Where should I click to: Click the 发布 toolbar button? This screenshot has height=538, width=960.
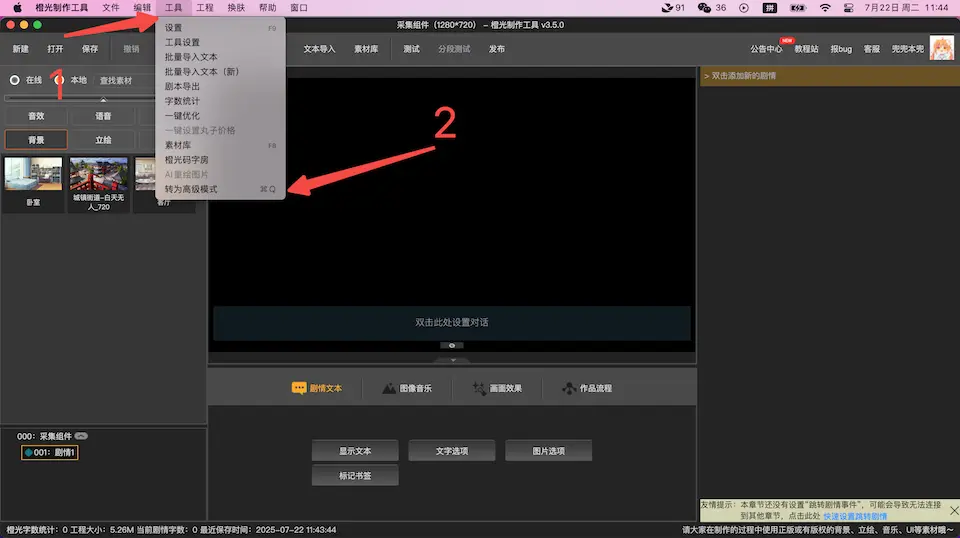point(497,49)
